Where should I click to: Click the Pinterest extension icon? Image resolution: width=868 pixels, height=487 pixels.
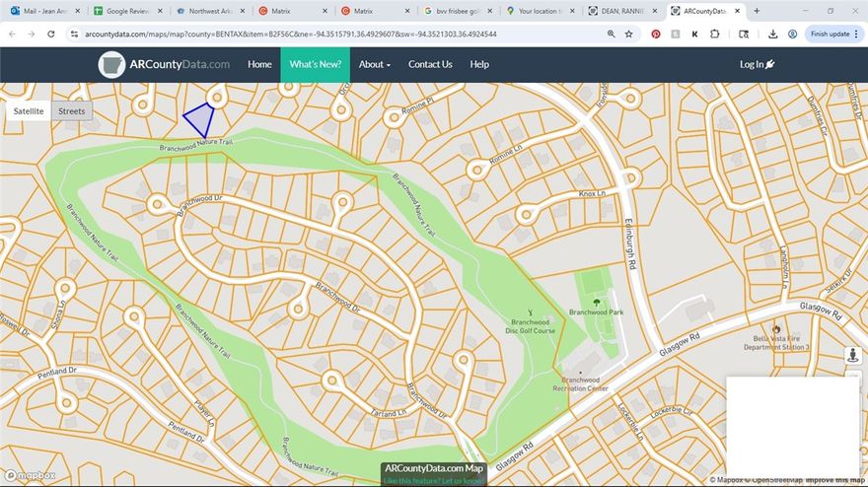pos(656,34)
